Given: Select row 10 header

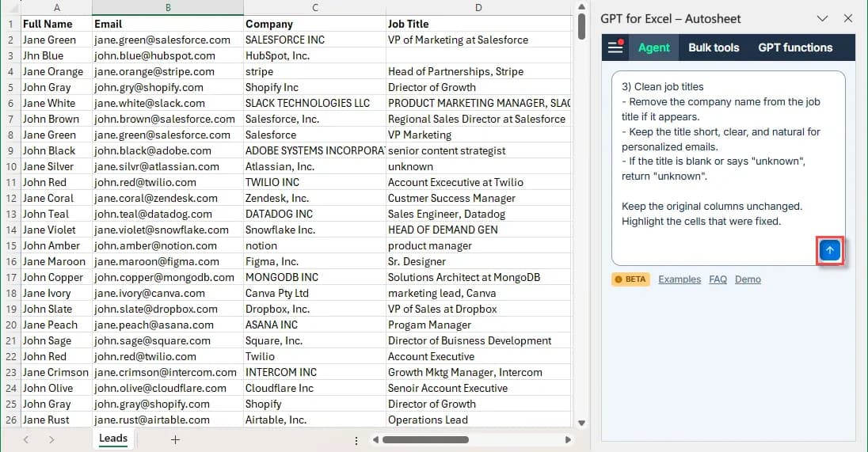Looking at the screenshot, I should (x=10, y=166).
